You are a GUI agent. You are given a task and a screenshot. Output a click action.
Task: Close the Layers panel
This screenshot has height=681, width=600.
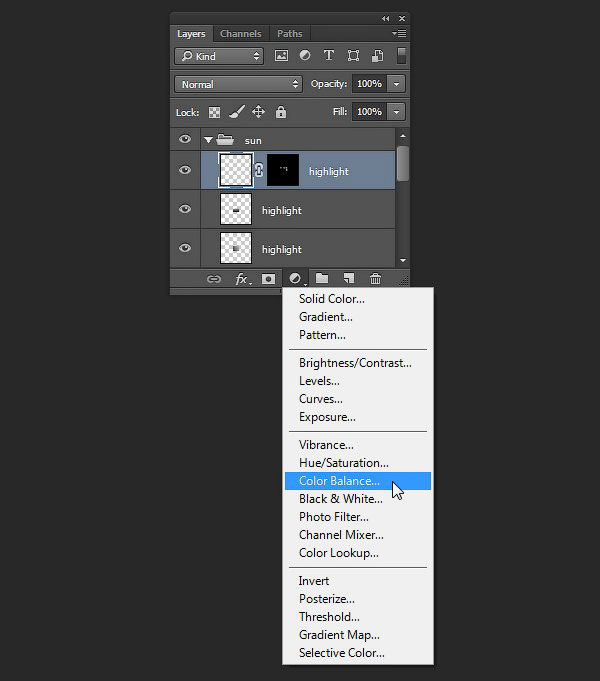pos(402,18)
